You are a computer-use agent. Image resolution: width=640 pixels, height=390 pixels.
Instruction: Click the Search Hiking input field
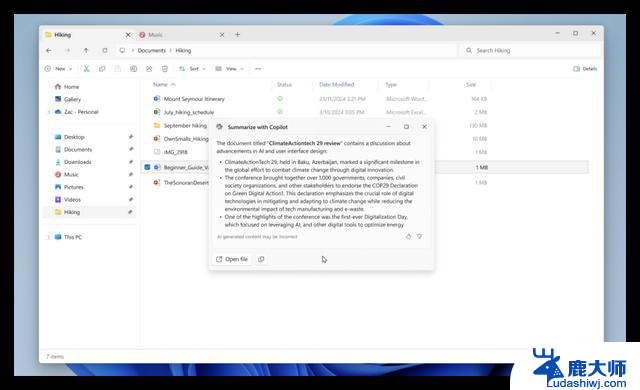click(x=531, y=51)
